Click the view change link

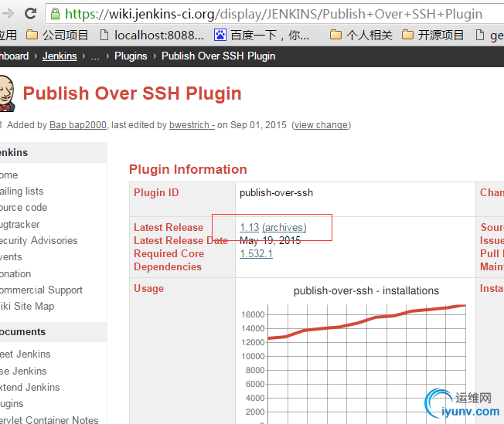(x=322, y=125)
